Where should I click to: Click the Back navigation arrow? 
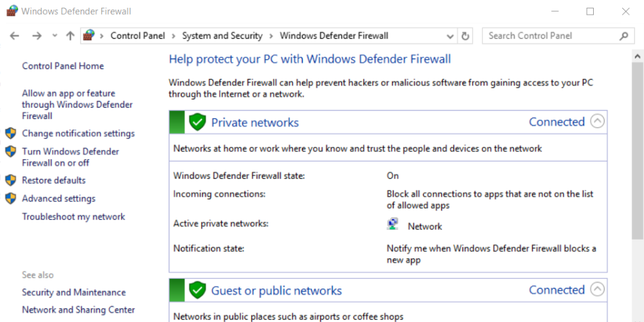[x=14, y=36]
